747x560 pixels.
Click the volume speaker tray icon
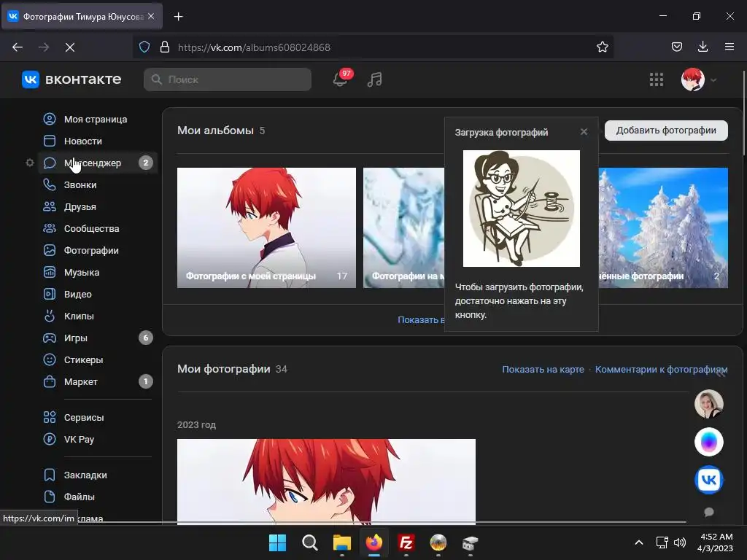tap(680, 542)
